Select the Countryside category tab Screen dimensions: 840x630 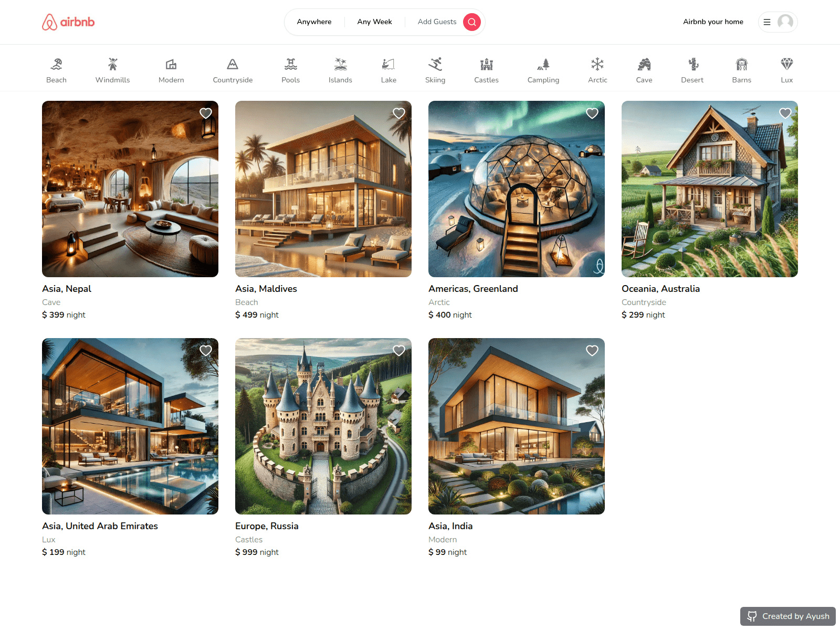coord(233,71)
